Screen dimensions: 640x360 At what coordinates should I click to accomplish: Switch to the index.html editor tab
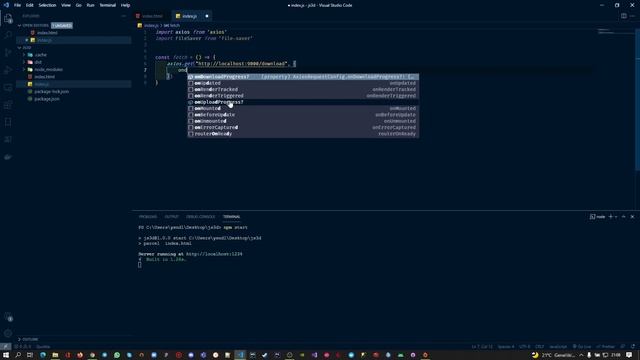152,16
